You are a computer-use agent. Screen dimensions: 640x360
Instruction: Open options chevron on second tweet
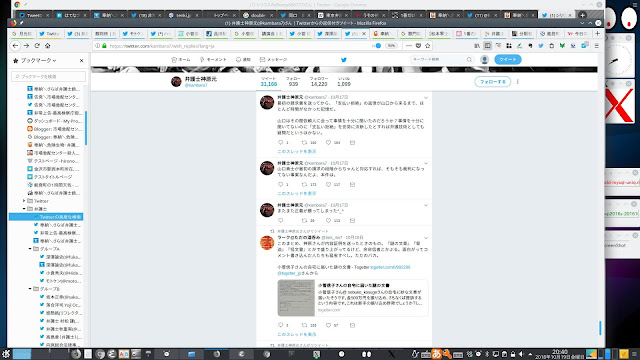pyautogui.click(x=426, y=163)
